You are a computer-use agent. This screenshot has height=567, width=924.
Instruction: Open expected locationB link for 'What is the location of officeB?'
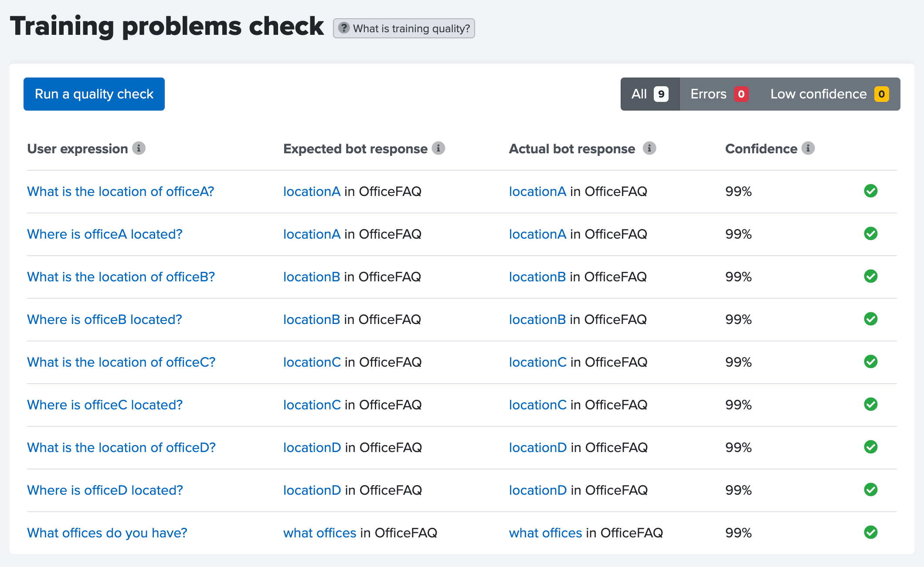coord(312,277)
